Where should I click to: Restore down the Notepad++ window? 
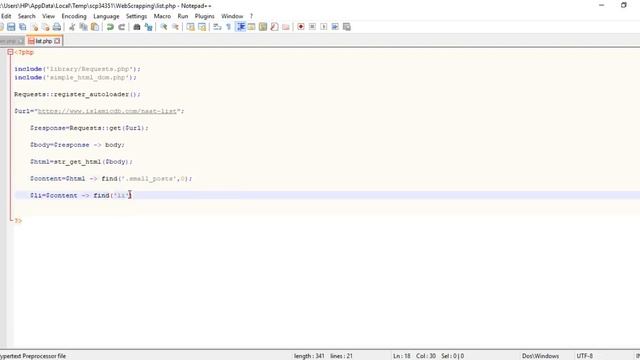(624, 5)
